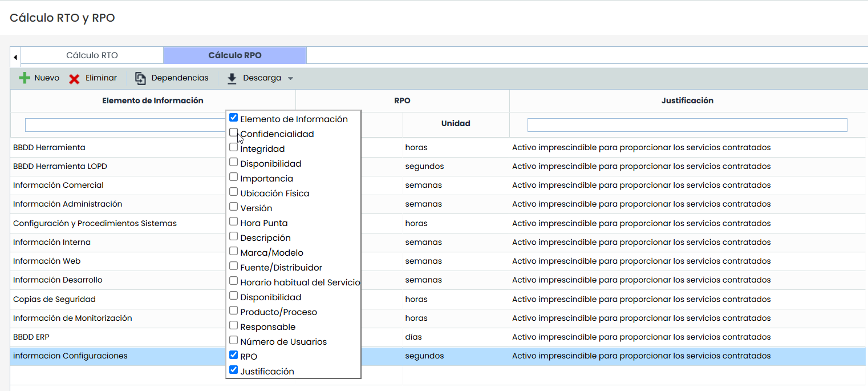Enable the Número de Usuarios checkbox
The image size is (868, 391).
coord(233,341)
